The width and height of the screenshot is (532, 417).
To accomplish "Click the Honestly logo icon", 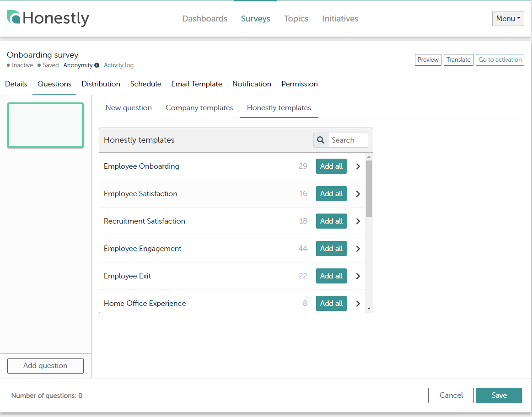I will (x=14, y=17).
